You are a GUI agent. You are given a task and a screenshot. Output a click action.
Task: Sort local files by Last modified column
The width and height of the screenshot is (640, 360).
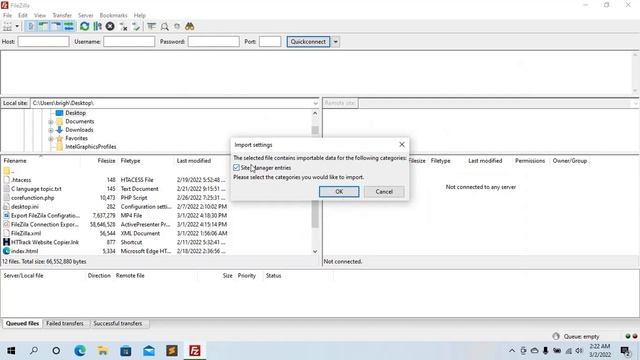pyautogui.click(x=194, y=161)
